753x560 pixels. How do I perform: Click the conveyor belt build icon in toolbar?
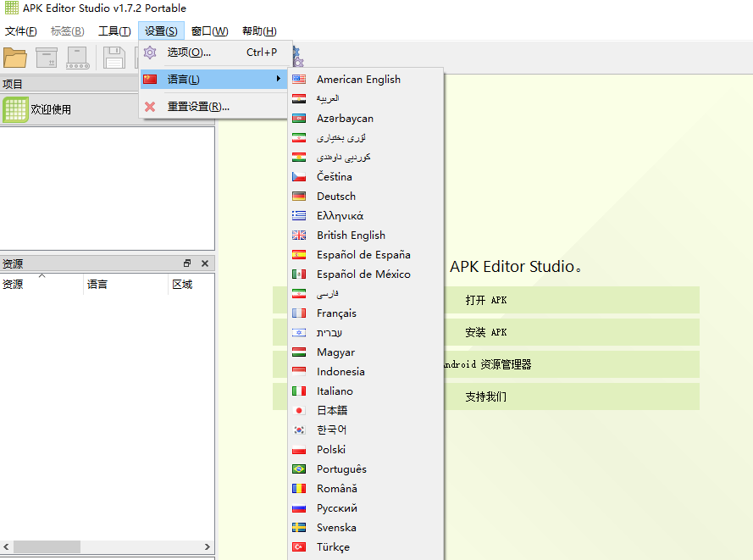tap(78, 58)
